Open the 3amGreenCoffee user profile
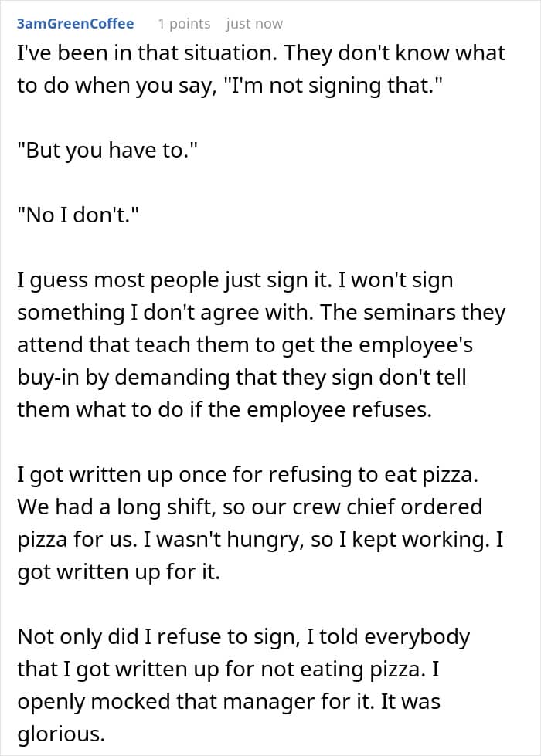 (75, 24)
